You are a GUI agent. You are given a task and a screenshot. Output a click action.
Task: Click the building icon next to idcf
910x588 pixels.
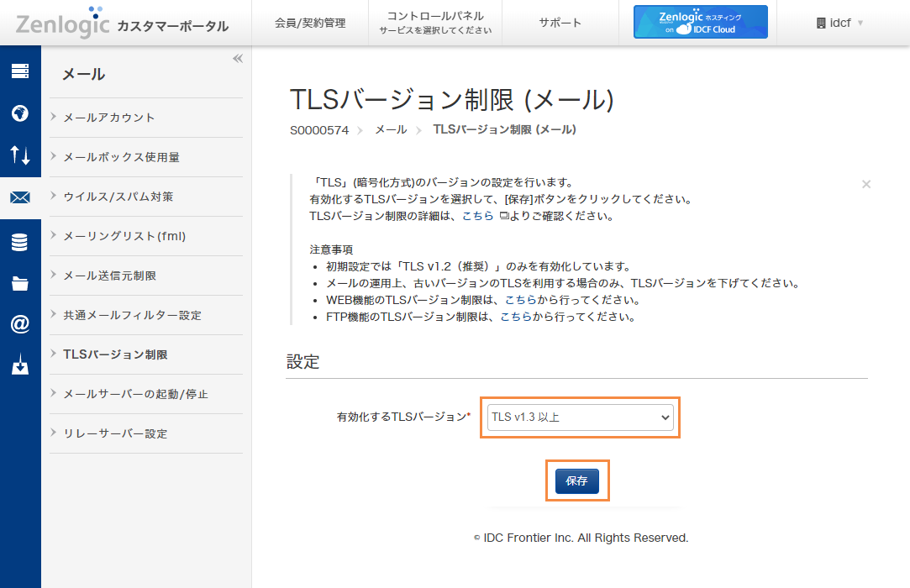(x=821, y=23)
